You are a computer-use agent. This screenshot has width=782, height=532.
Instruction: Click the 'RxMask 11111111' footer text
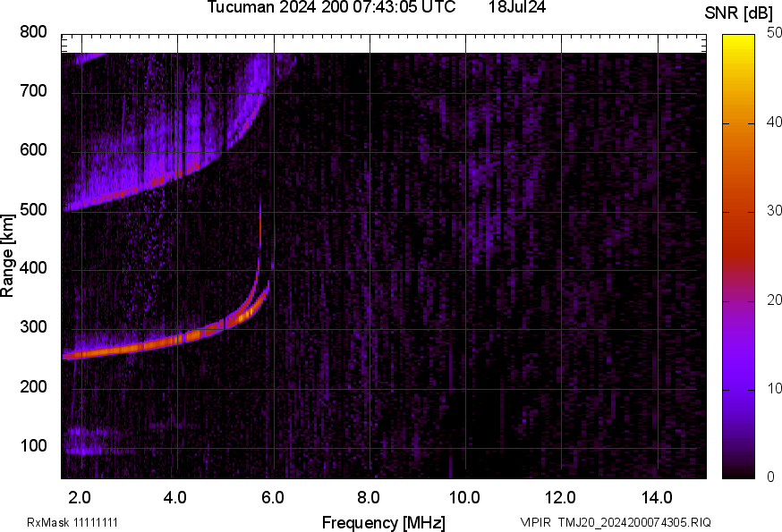point(72,522)
